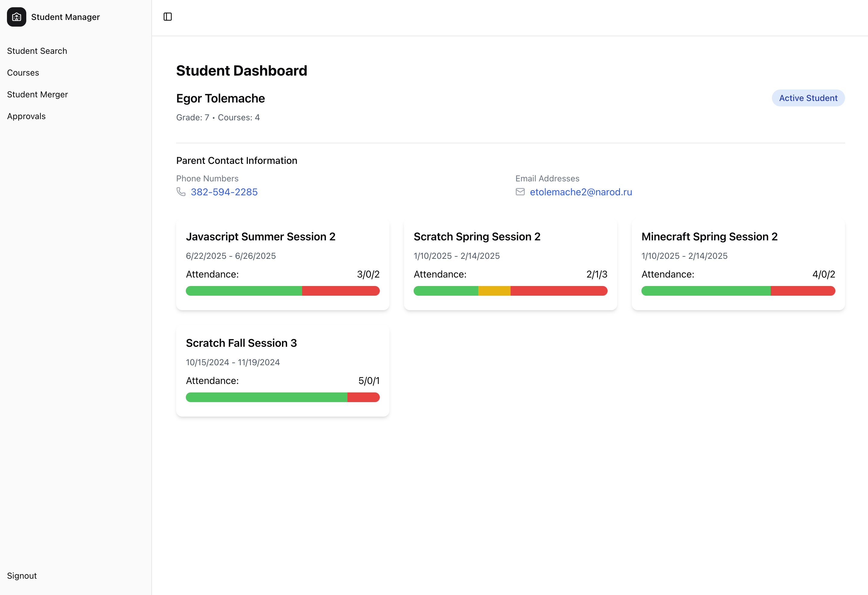Viewport: 868px width, 595px height.
Task: Call parent phone 382-594-2285
Action: coord(224,192)
